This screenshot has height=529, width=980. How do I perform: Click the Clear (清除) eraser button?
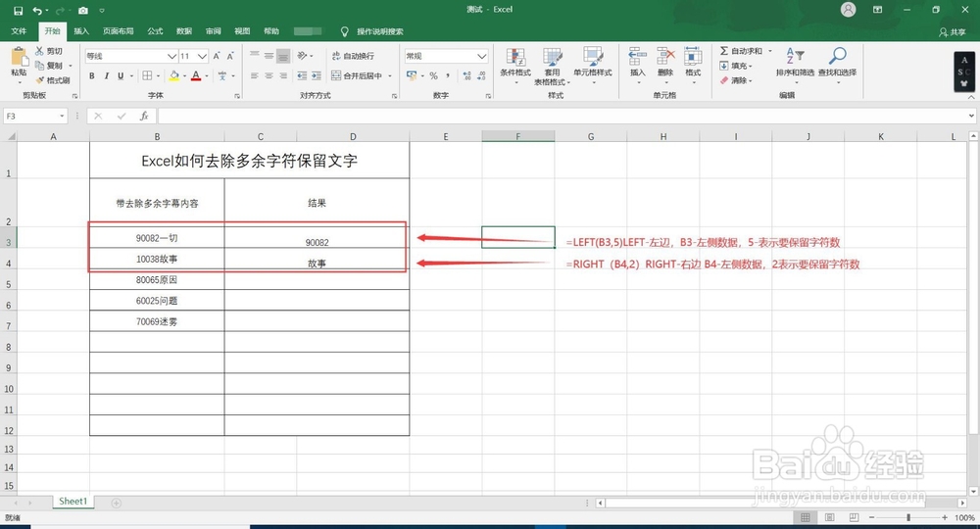[736, 80]
